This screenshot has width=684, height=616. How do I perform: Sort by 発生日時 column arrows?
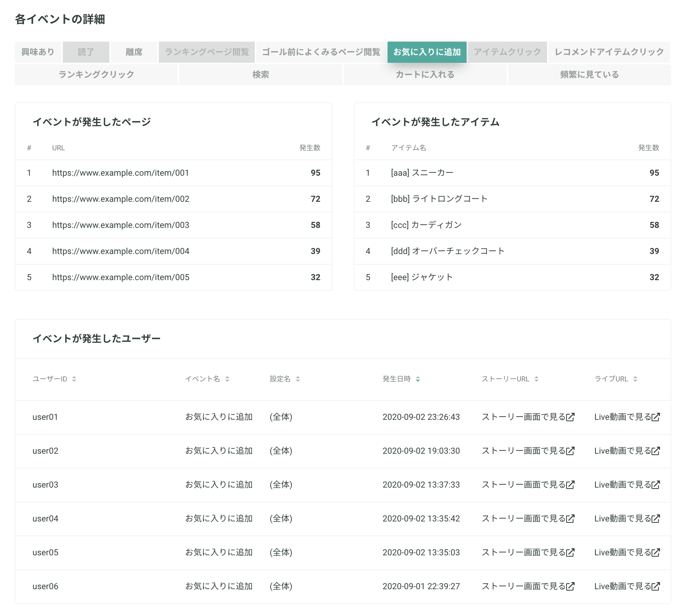pyautogui.click(x=418, y=379)
